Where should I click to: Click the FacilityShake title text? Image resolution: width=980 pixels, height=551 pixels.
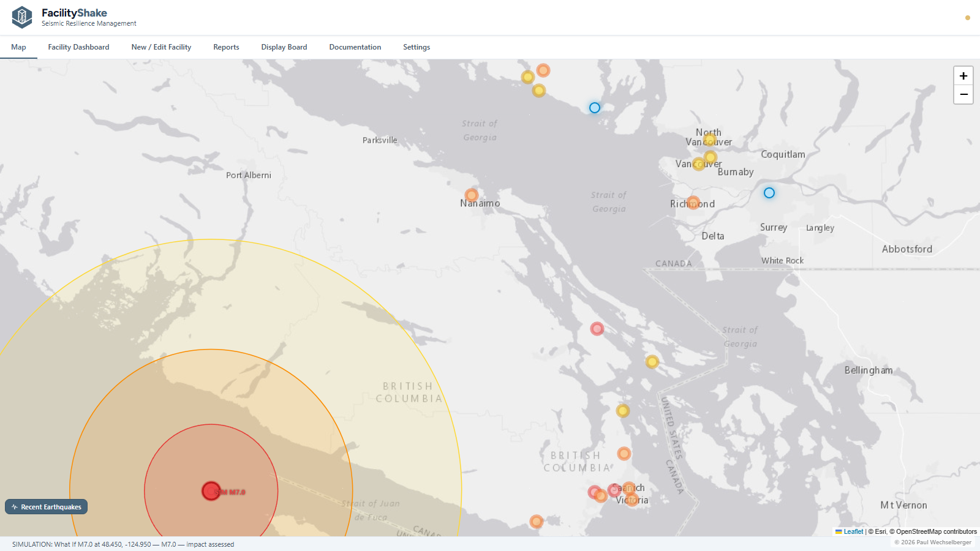pyautogui.click(x=74, y=13)
